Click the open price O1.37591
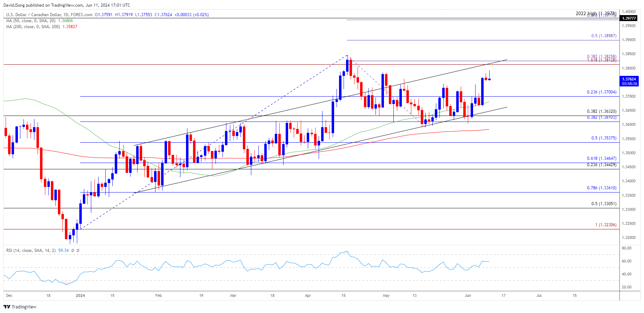644x313 pixels. coord(104,15)
